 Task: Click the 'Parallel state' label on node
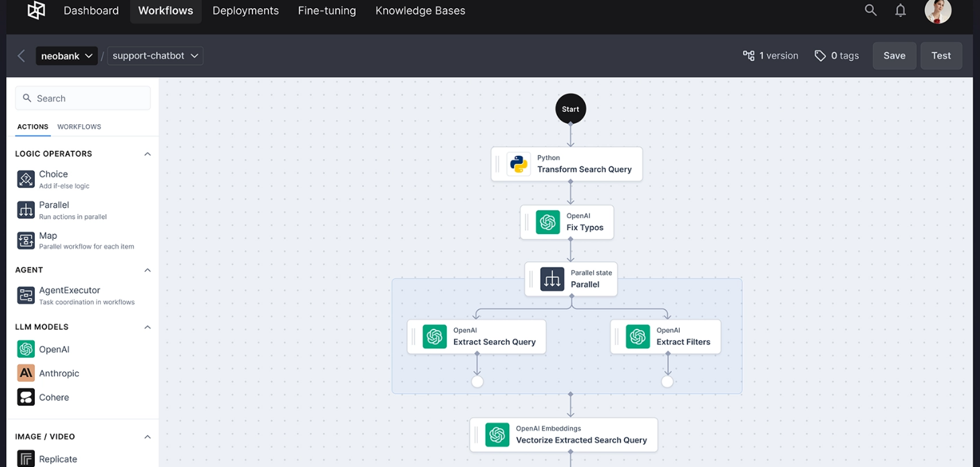click(x=591, y=272)
